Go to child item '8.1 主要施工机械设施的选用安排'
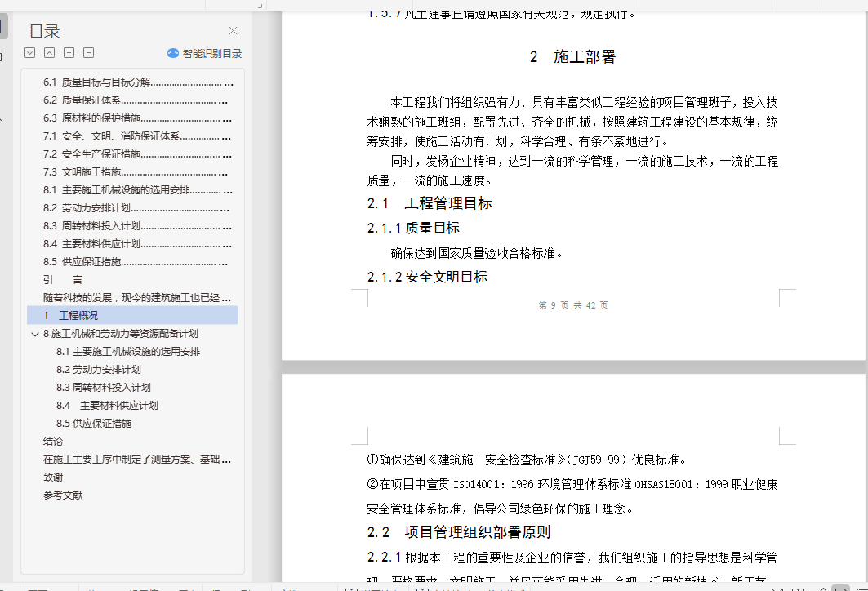The image size is (868, 591). (x=128, y=352)
